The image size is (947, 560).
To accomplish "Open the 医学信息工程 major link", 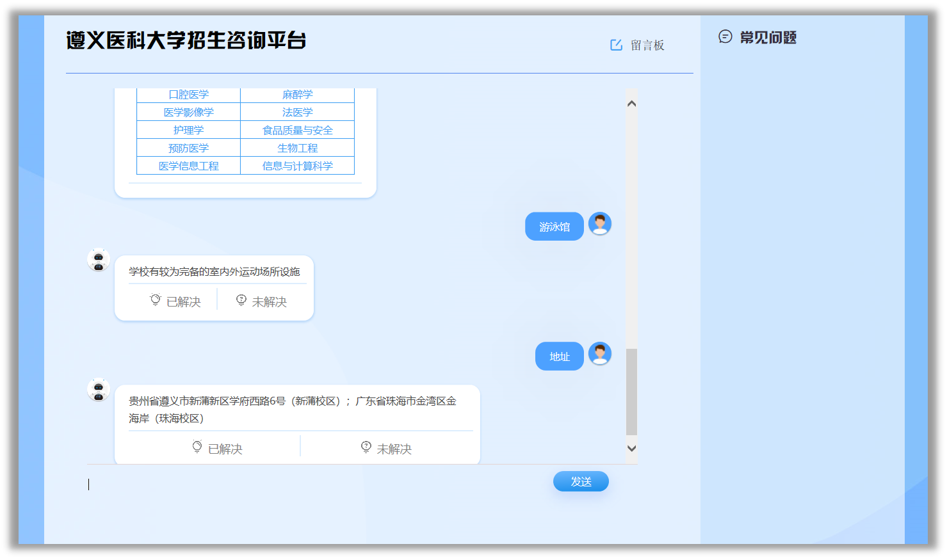I will click(188, 166).
